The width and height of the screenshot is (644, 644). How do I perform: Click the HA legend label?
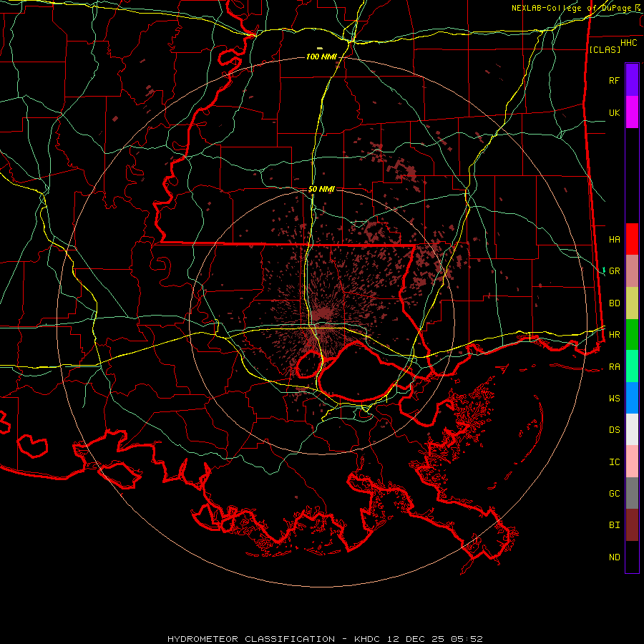[614, 239]
